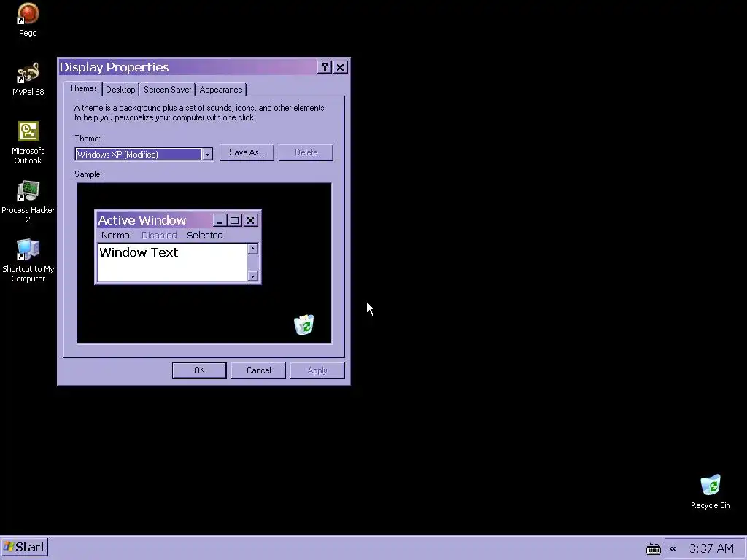Image resolution: width=747 pixels, height=560 pixels.
Task: Click the Display Properties title bar
Action: click(187, 67)
